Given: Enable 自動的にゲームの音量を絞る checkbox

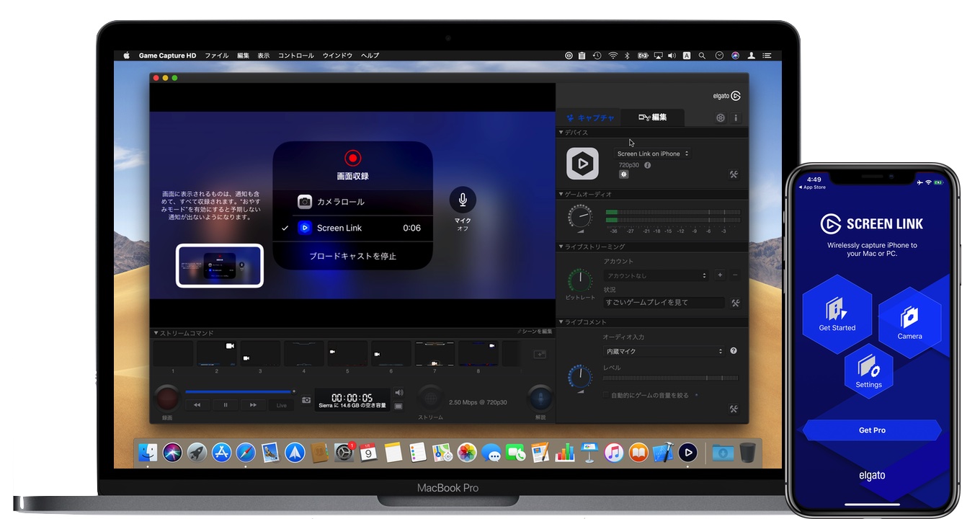Looking at the screenshot, I should click(605, 395).
